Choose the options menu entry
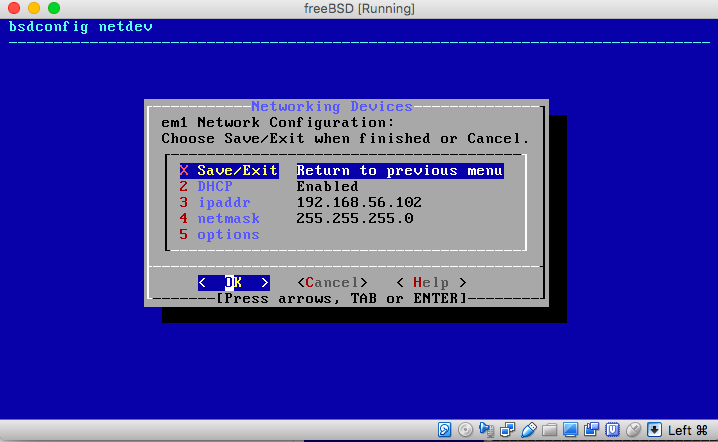This screenshot has width=718, height=442. 220,235
